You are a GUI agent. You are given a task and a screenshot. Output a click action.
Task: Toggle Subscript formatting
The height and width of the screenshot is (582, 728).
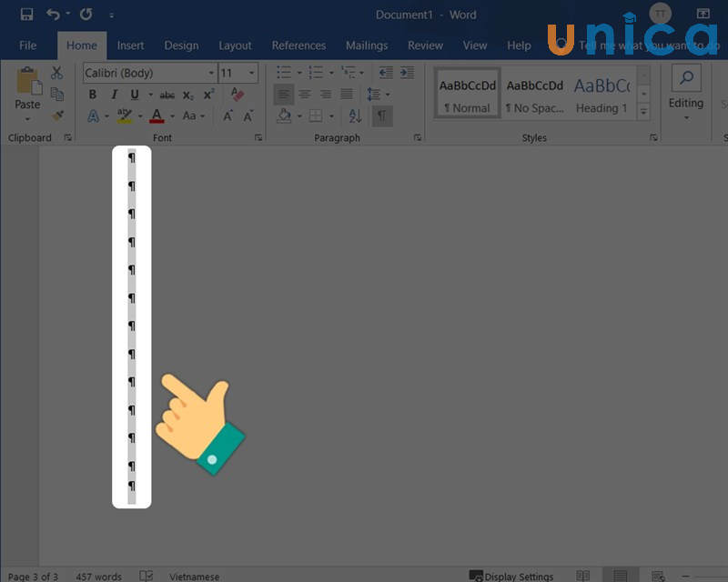pos(188,95)
